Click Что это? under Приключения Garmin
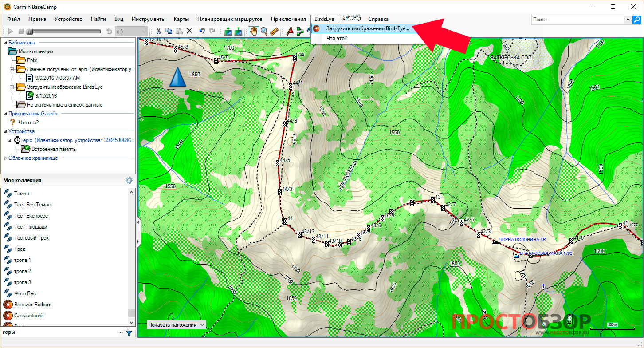The image size is (644, 348). click(x=28, y=123)
